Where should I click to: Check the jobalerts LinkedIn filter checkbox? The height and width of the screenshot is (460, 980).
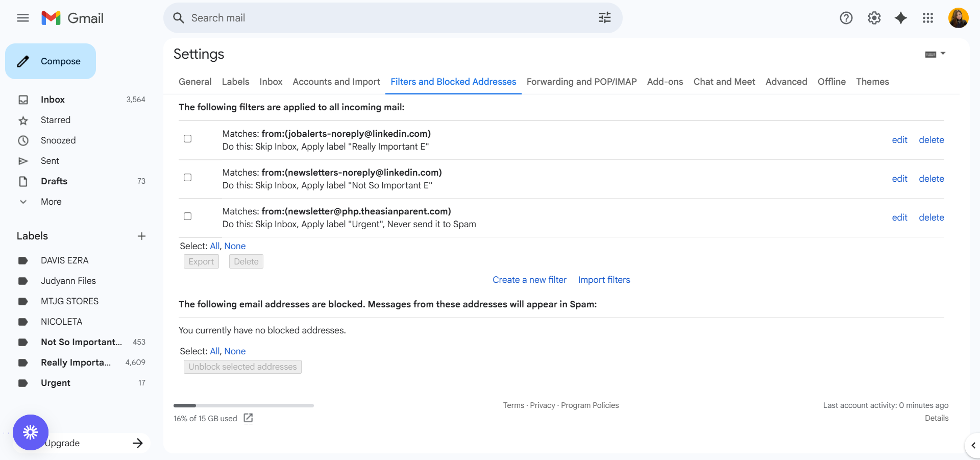point(188,139)
